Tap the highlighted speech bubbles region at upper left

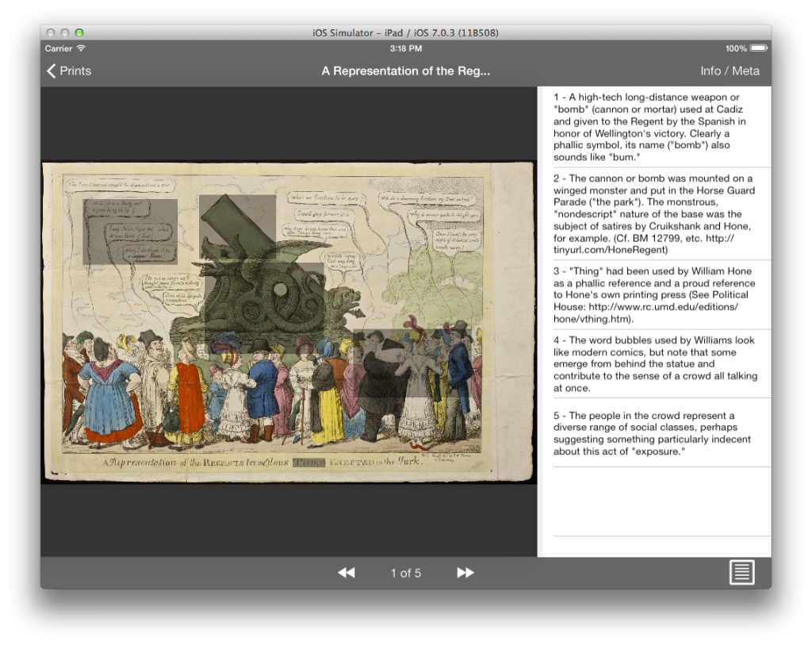pos(130,232)
